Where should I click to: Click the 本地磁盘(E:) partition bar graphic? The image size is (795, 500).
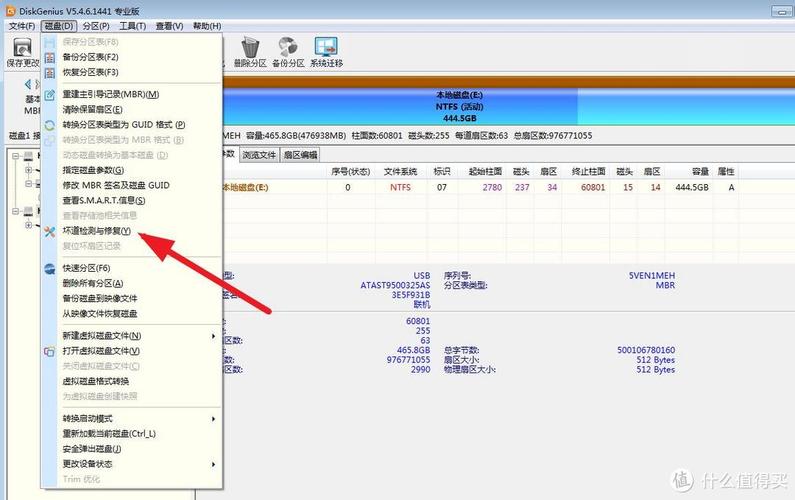point(400,107)
